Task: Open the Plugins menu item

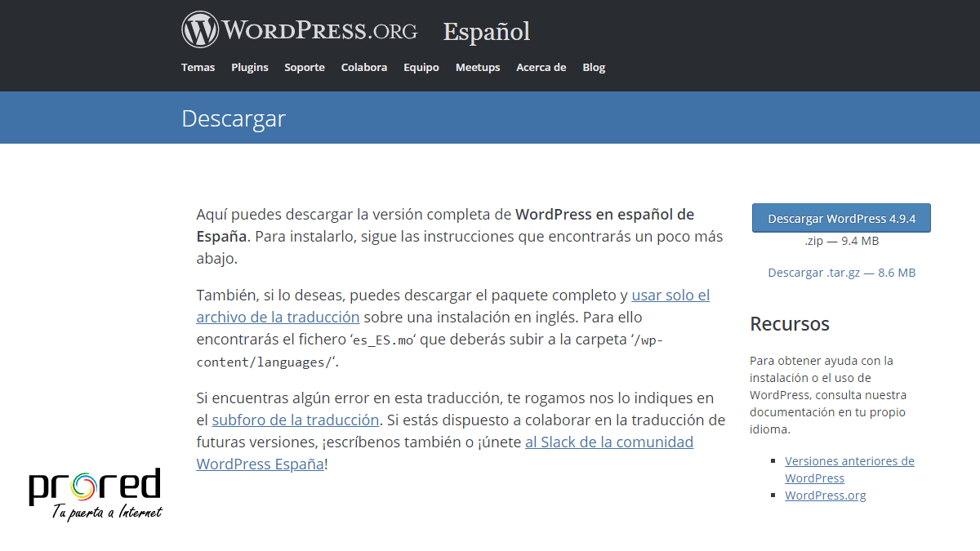Action: (x=250, y=68)
